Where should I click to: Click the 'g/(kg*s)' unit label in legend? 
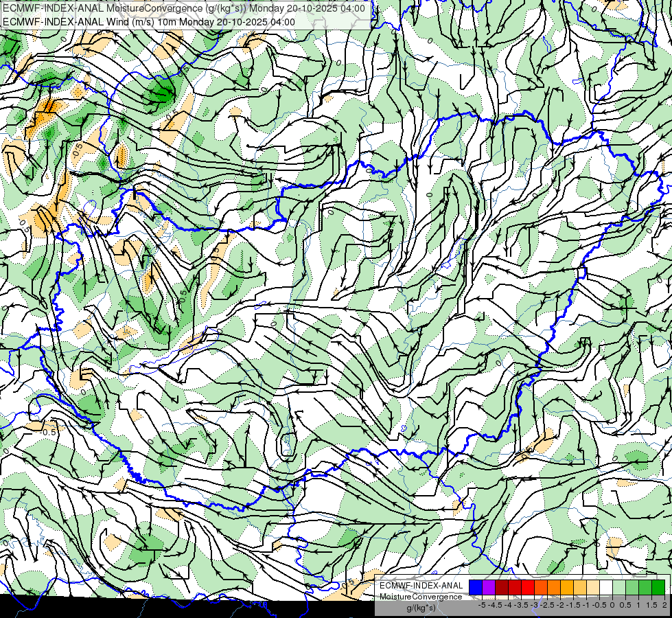tap(421, 608)
